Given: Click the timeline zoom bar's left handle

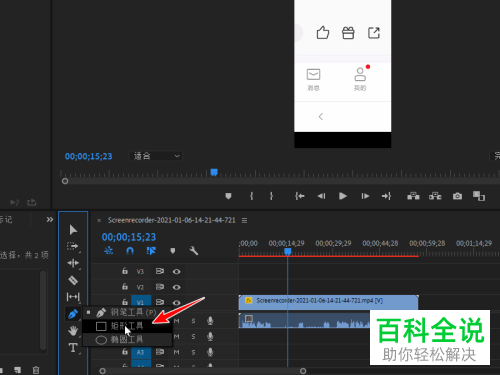Looking at the screenshot, I should 103,371.
